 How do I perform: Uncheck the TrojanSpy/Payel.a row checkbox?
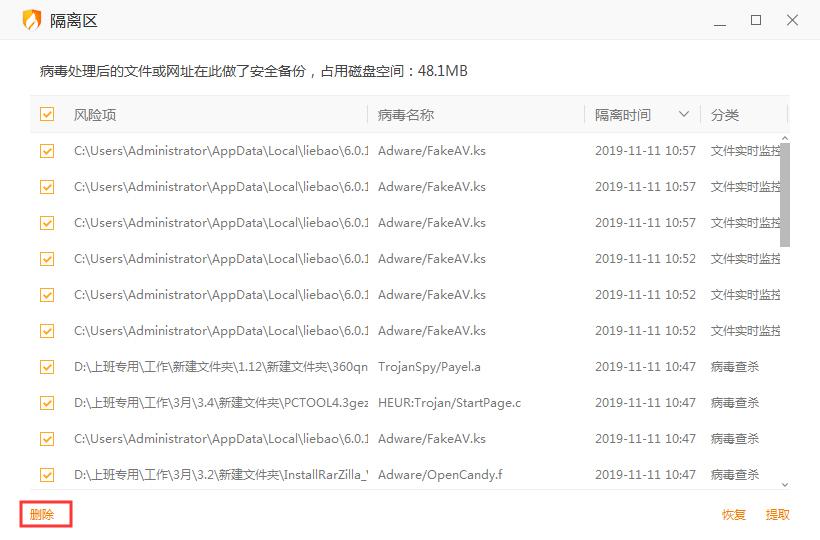(47, 367)
